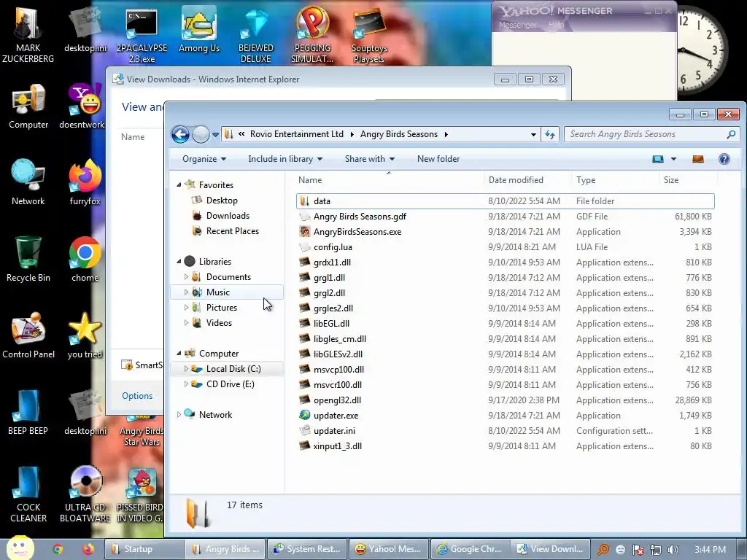Expand the CD Drive (E:) node

click(186, 384)
